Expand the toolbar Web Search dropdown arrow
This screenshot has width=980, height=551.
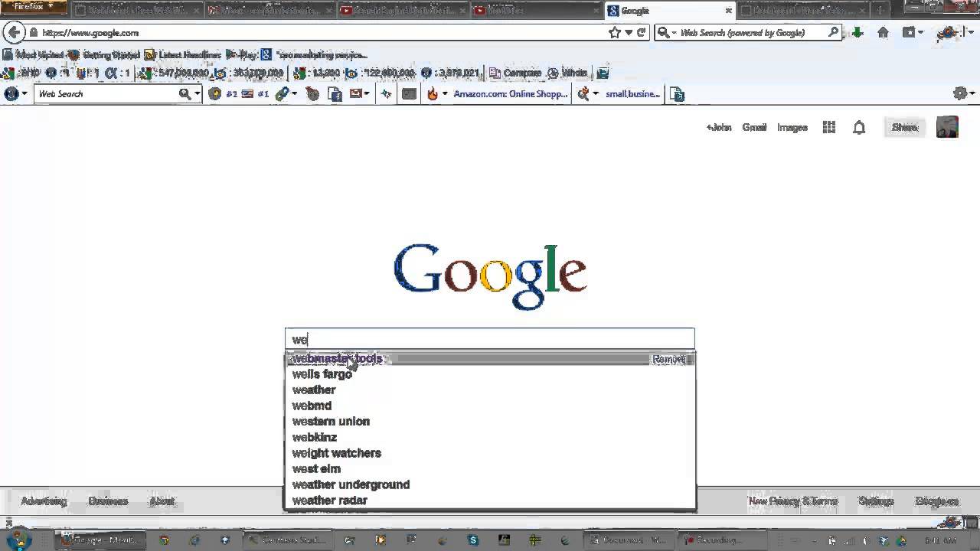click(197, 94)
